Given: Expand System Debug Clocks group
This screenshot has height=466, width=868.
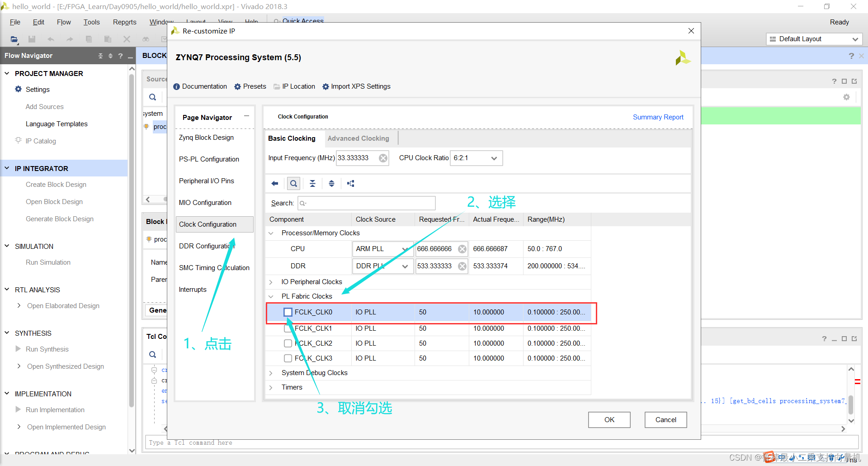Looking at the screenshot, I should click(271, 373).
